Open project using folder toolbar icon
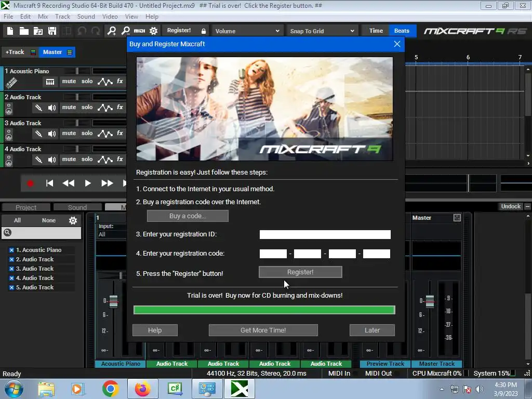The width and height of the screenshot is (532, 399). pos(24,31)
